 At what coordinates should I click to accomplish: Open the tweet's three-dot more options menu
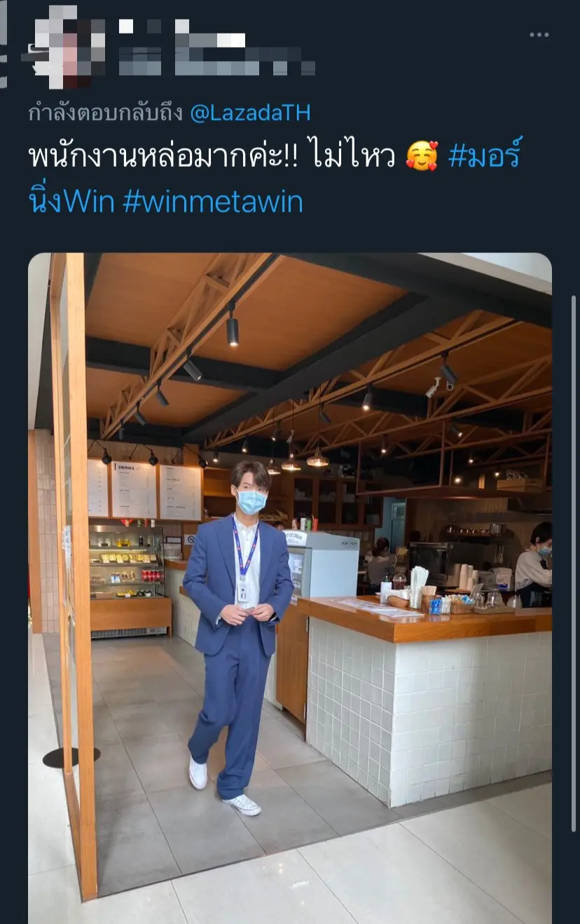click(x=538, y=34)
